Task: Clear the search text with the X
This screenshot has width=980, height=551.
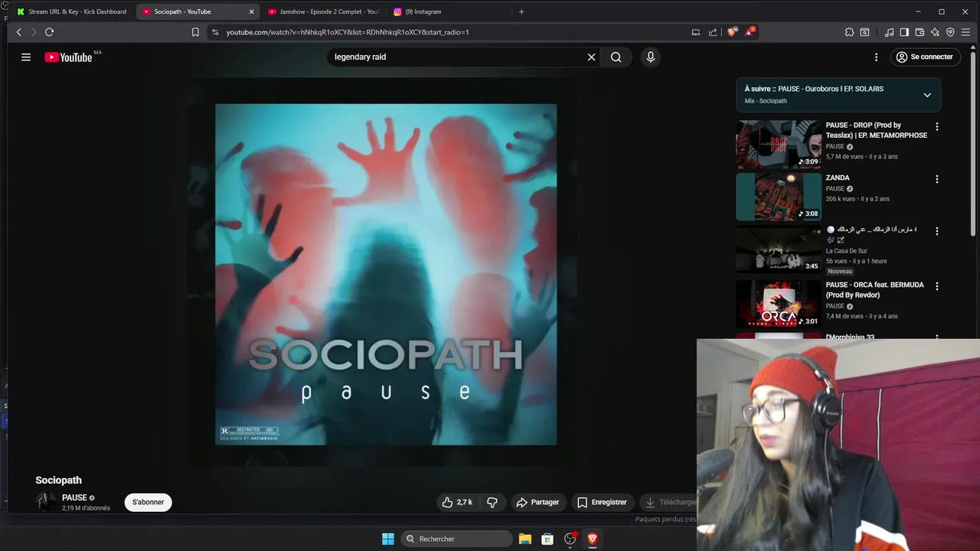Action: [x=591, y=57]
